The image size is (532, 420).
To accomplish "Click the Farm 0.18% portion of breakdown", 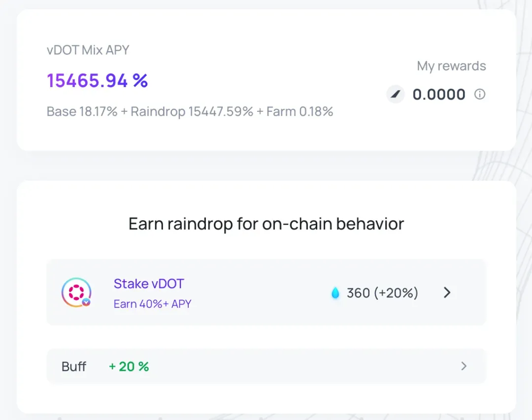I will point(300,112).
